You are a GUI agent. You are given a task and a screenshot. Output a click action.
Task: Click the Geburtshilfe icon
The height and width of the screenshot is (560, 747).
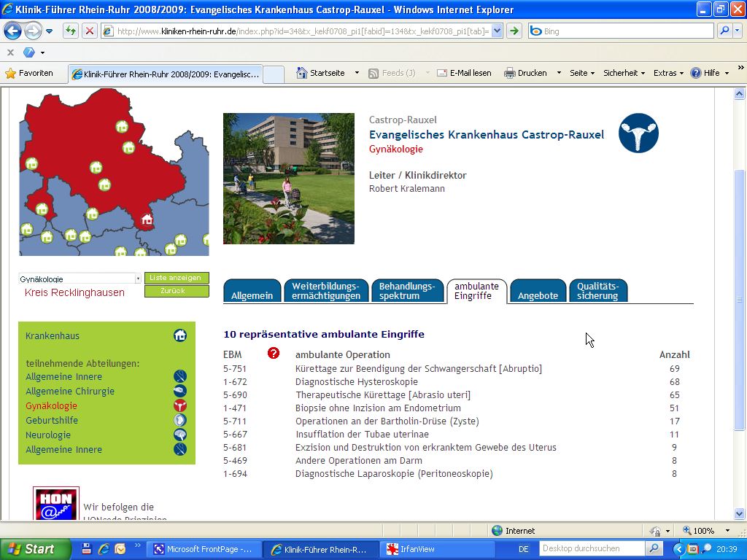coord(180,420)
